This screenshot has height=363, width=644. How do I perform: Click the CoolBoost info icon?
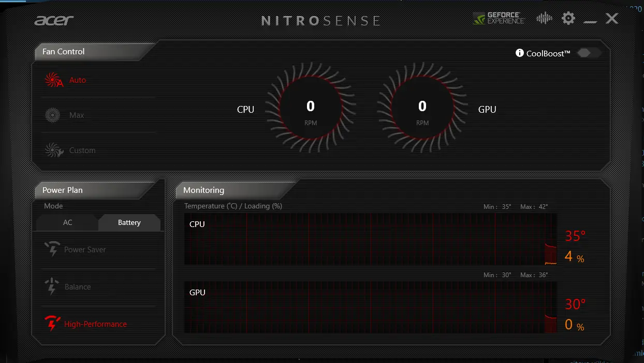(x=520, y=53)
